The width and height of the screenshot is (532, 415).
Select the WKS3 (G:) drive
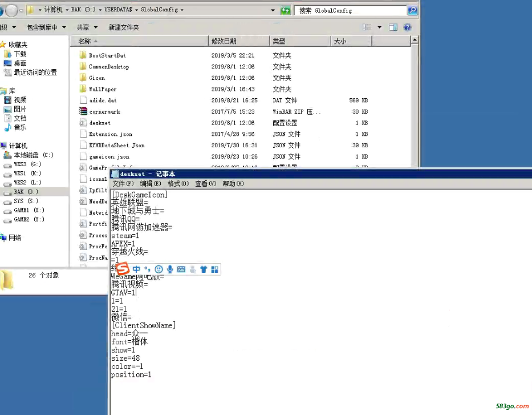pyautogui.click(x=27, y=164)
